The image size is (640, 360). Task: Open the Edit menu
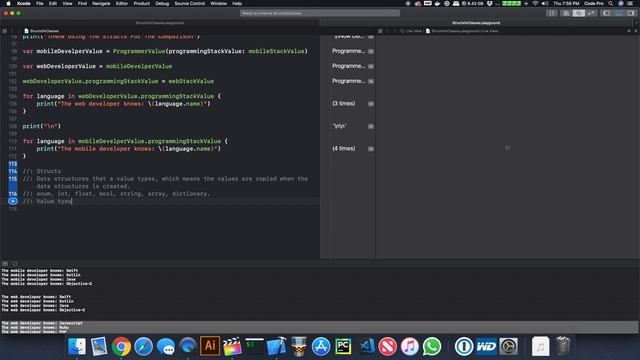tap(53, 3)
